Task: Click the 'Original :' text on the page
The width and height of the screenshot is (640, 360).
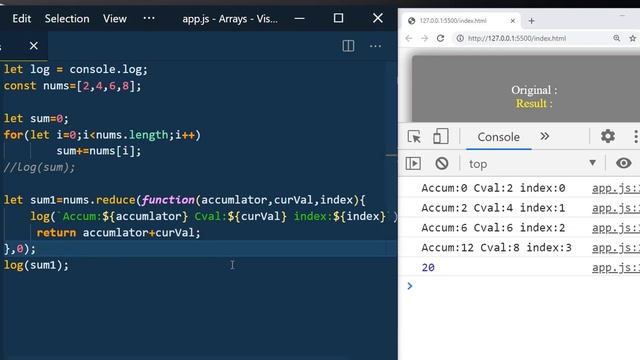Action: (534, 90)
